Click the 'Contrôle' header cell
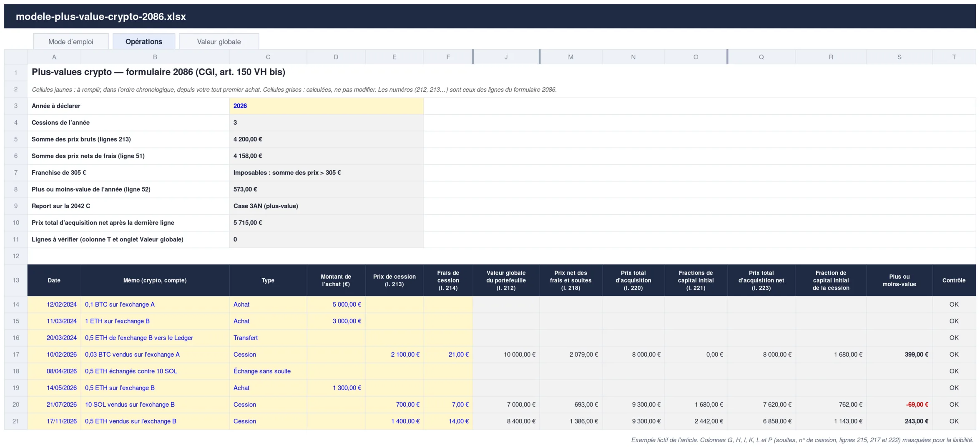This screenshot has height=448, width=980. click(x=954, y=280)
